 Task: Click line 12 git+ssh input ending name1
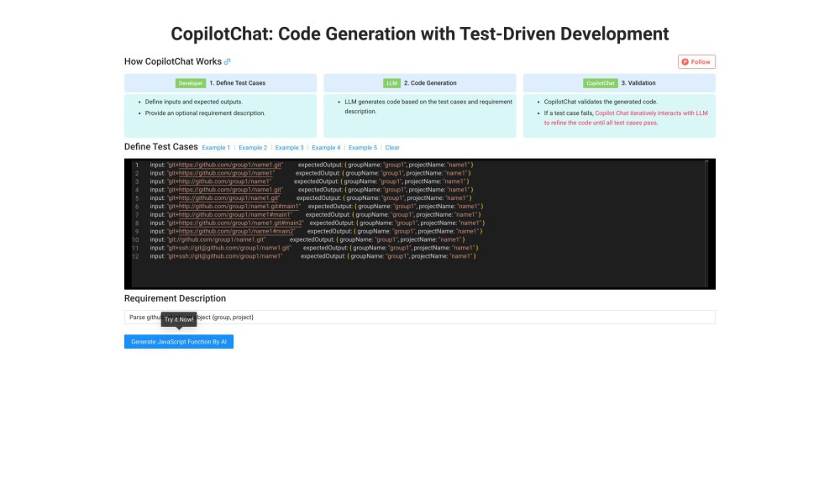pos(224,256)
